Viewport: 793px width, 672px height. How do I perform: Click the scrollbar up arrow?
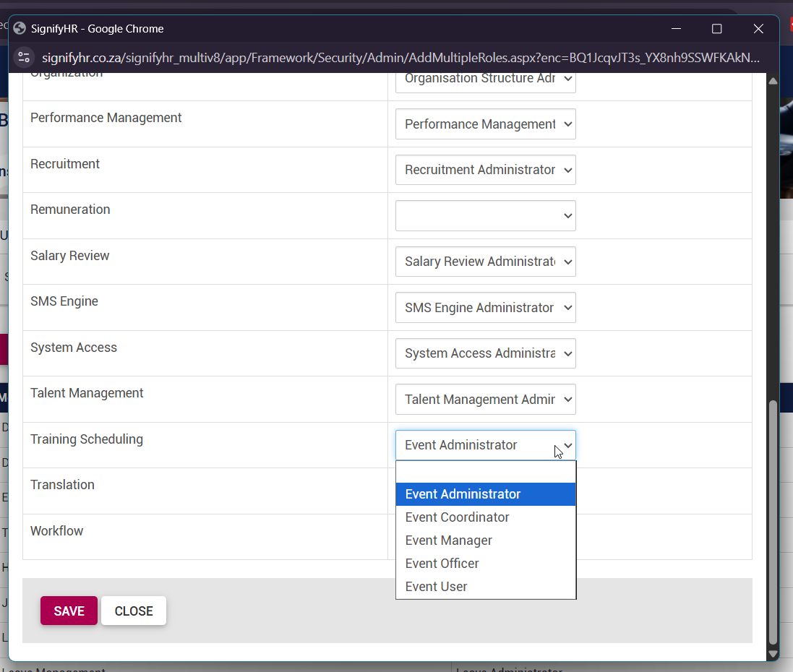pos(773,81)
